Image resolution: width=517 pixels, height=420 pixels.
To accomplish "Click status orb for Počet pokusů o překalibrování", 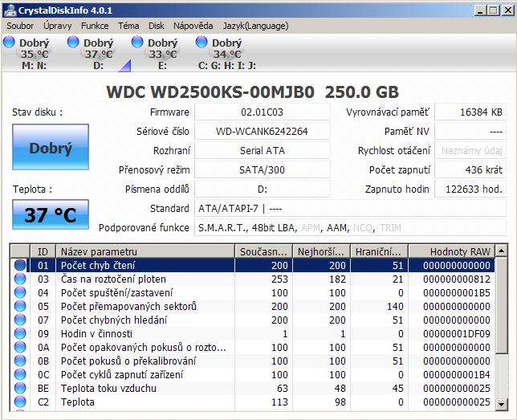I will tap(20, 361).
